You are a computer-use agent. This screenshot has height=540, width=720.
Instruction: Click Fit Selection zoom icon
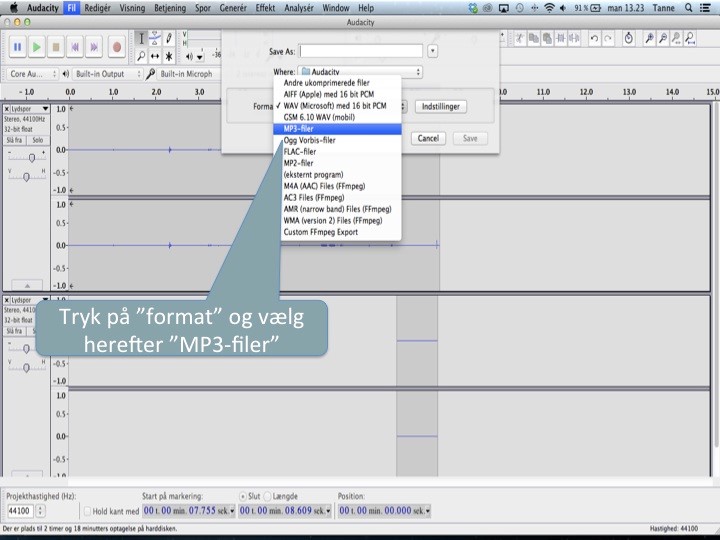tap(676, 39)
